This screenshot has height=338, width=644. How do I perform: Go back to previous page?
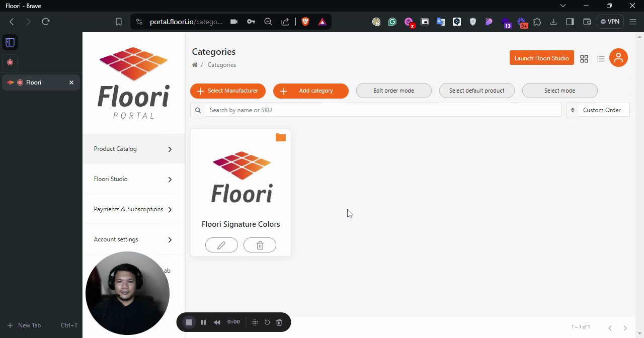click(12, 22)
